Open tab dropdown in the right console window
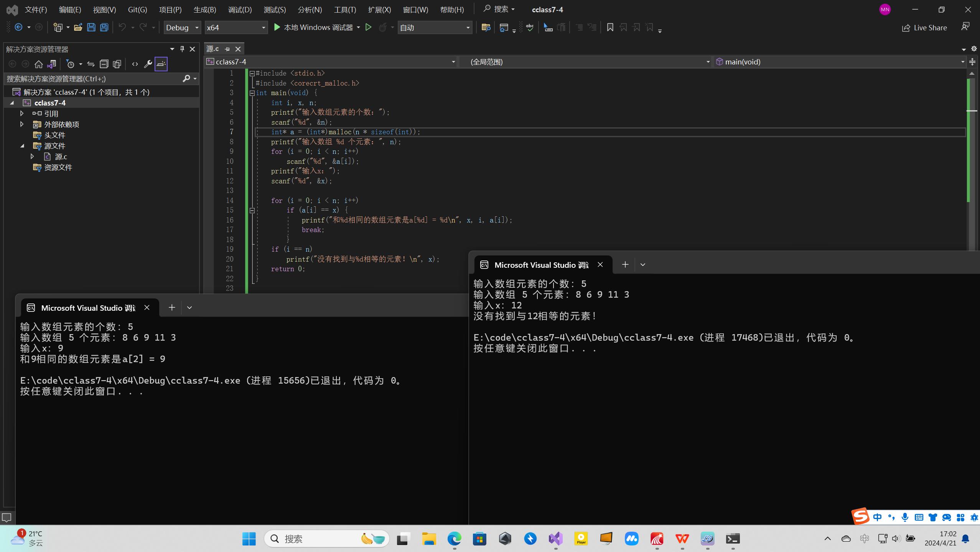The image size is (980, 552). 643,265
